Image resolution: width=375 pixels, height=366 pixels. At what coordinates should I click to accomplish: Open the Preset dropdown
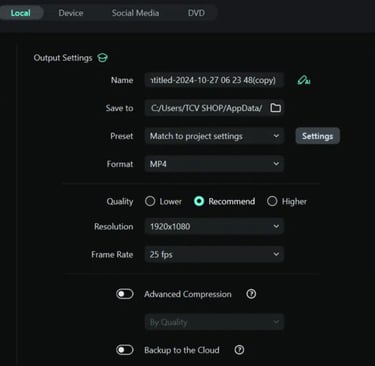(x=214, y=136)
